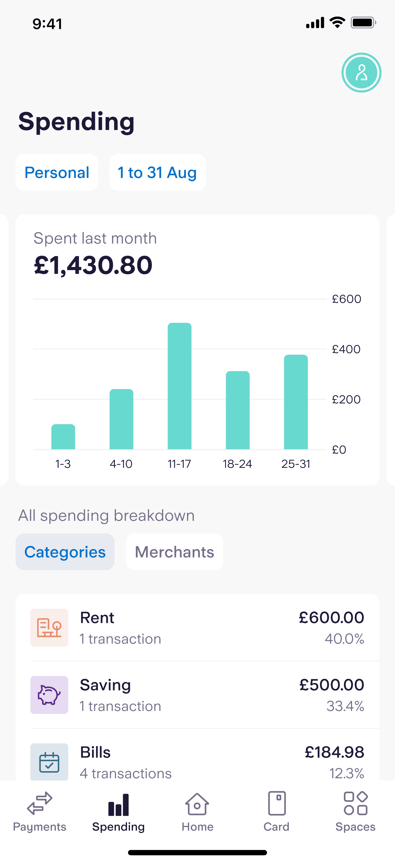This screenshot has width=395, height=868.
Task: Open the Card icon in navigation
Action: [276, 804]
